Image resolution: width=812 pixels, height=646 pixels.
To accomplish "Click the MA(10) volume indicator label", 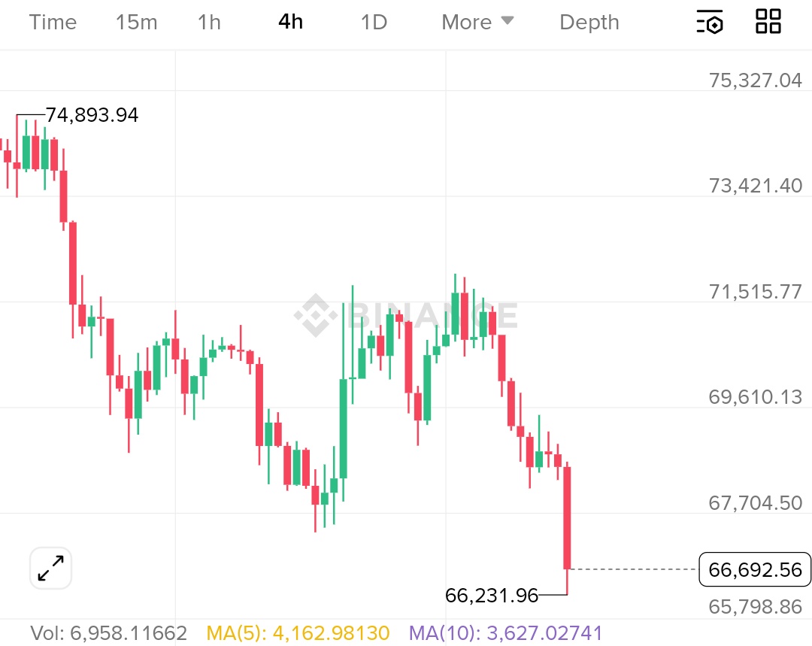I will tap(505, 633).
